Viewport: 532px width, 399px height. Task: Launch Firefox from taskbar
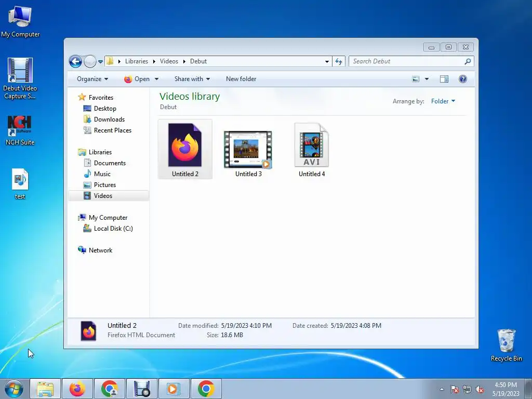pyautogui.click(x=77, y=389)
